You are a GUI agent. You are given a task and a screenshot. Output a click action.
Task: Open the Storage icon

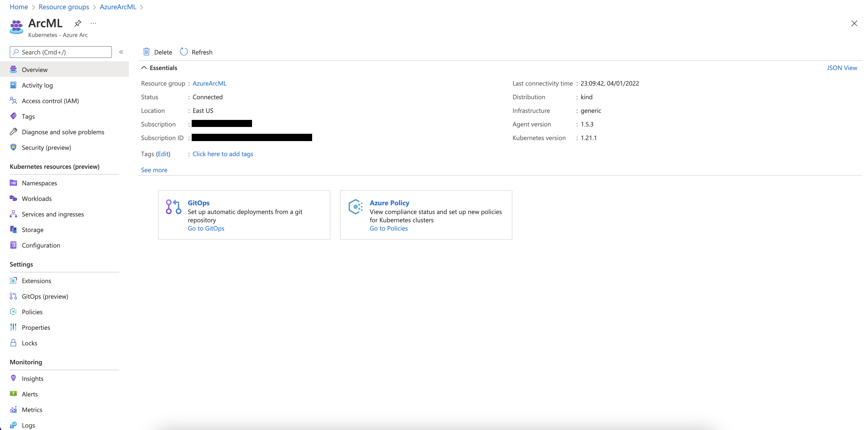click(x=13, y=230)
